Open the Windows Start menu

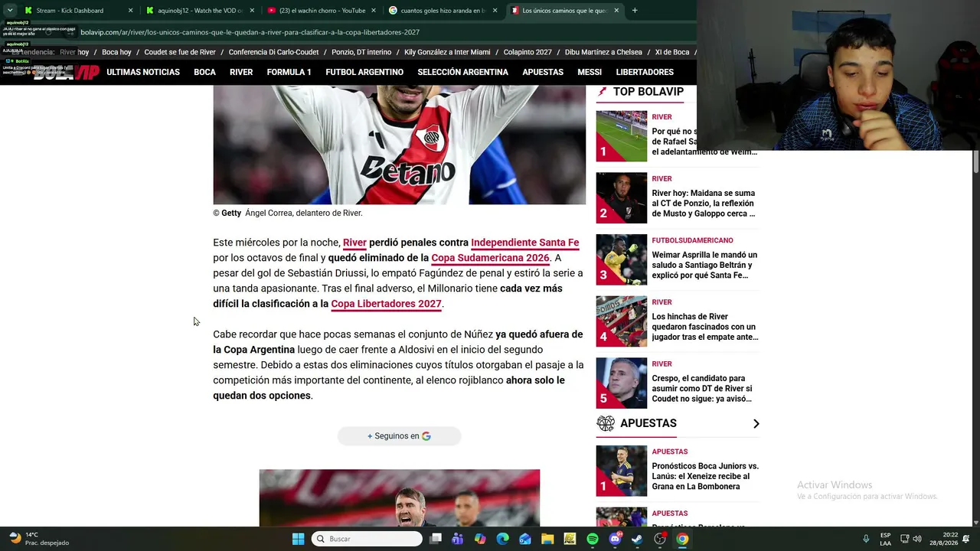click(x=298, y=539)
